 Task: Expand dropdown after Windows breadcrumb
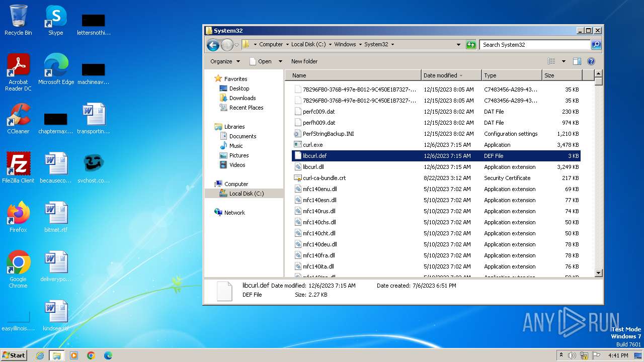(x=360, y=44)
